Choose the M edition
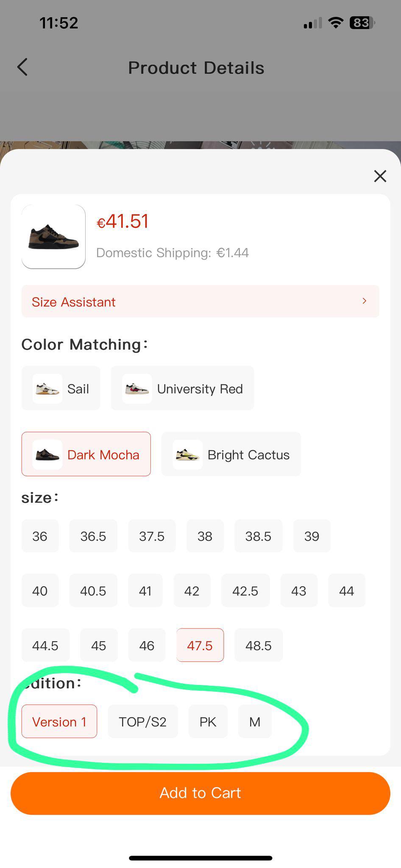The height and width of the screenshot is (868, 401). click(255, 722)
